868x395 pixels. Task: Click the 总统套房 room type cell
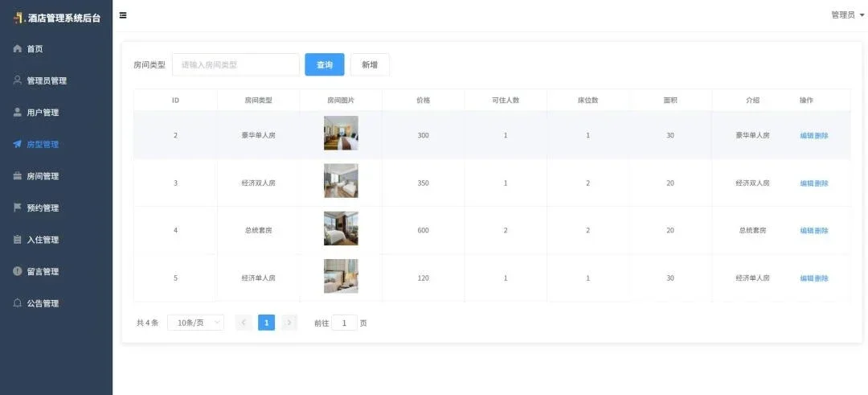pyautogui.click(x=259, y=231)
